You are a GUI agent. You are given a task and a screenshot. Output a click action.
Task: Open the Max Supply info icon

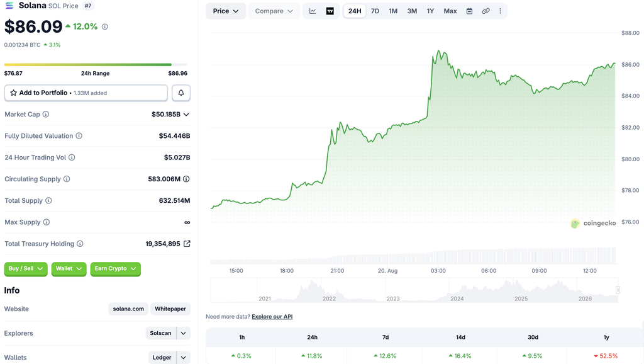point(47,222)
